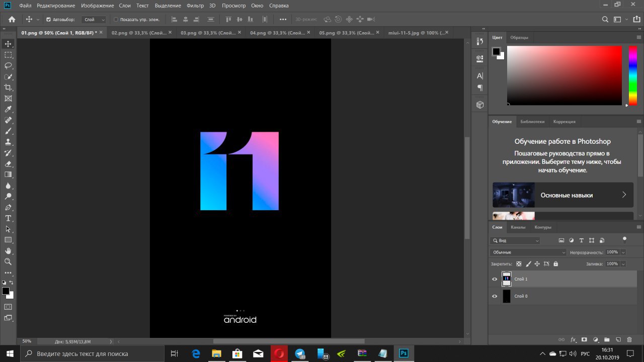Click the Home icon in options bar
This screenshot has width=644, height=362.
coord(12,19)
